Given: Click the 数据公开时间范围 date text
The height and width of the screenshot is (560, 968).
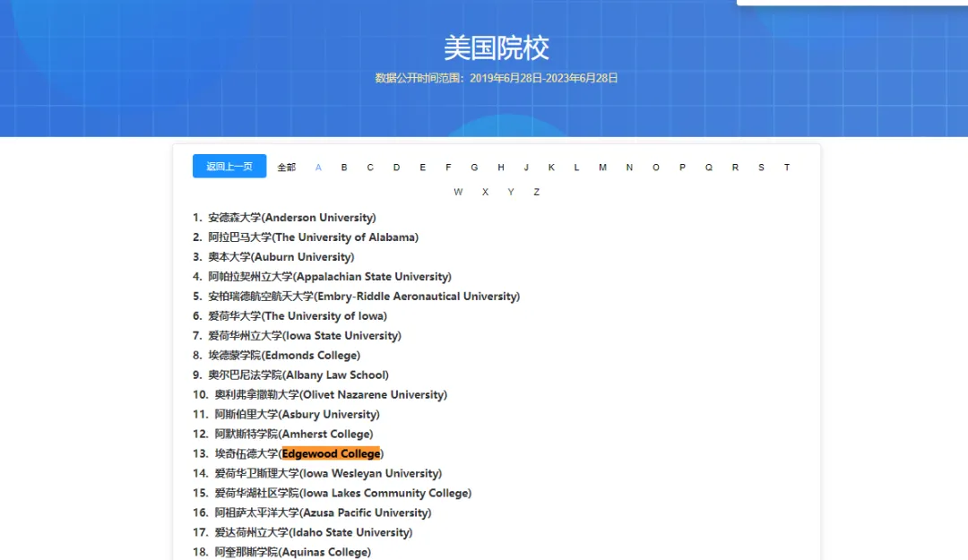Looking at the screenshot, I should (x=497, y=79).
